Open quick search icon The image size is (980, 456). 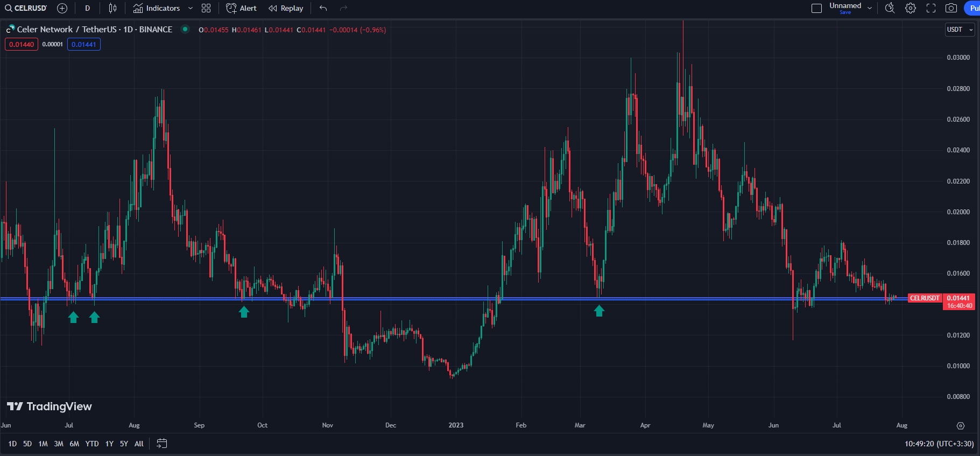click(x=890, y=8)
